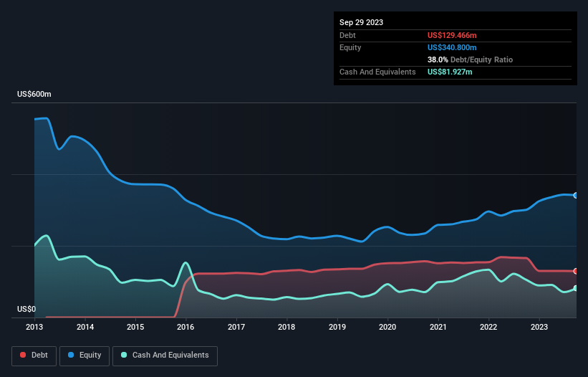
Task: Click the 2019 x-axis label
Action: click(x=337, y=327)
